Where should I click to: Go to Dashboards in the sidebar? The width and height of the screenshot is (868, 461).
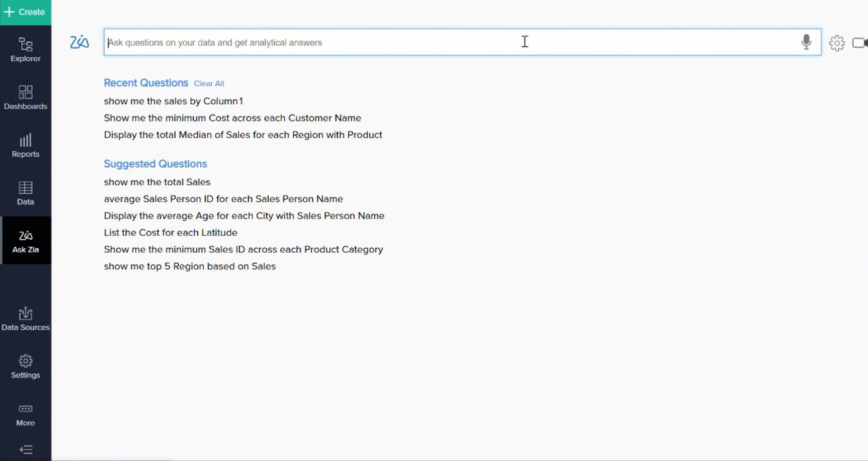click(26, 98)
